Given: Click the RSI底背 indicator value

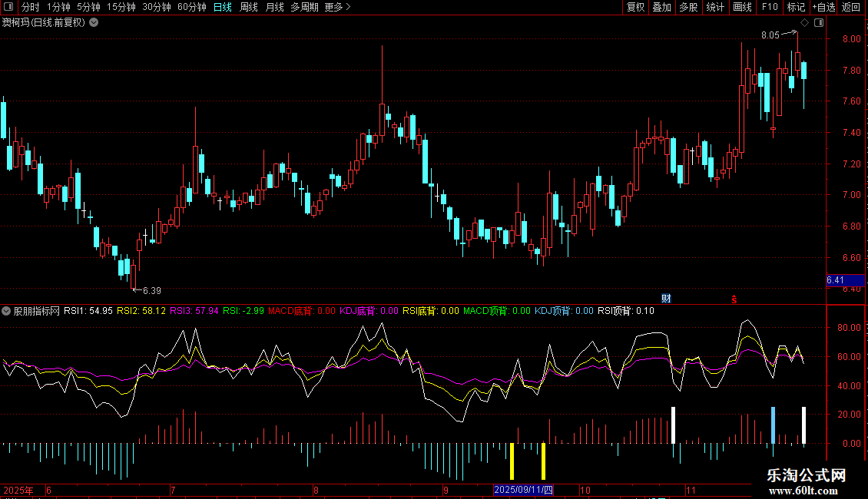Looking at the screenshot, I should 431,311.
